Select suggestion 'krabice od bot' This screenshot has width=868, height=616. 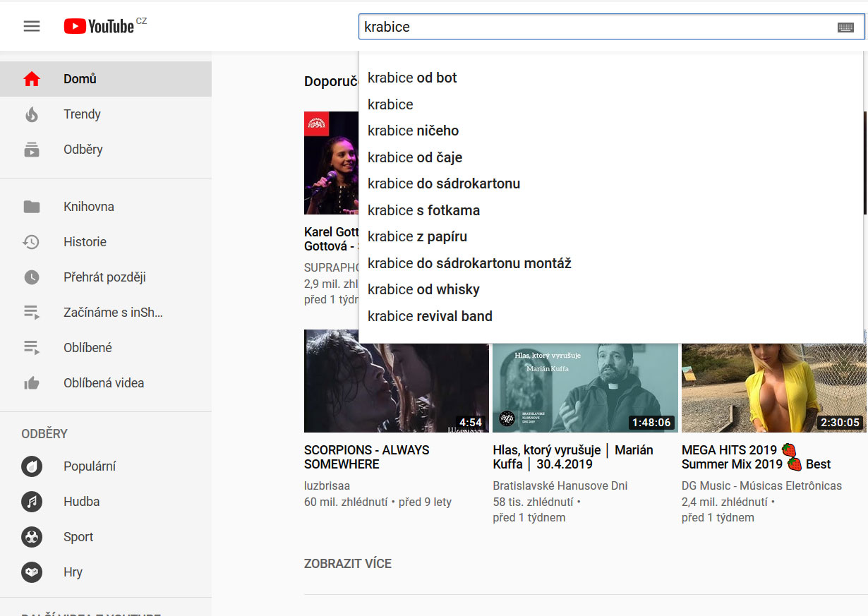point(412,78)
